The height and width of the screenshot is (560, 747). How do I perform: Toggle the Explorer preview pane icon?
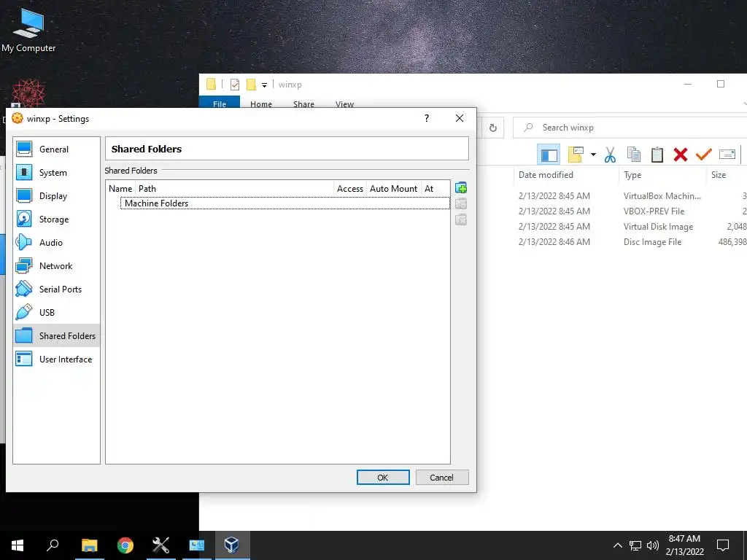(549, 155)
